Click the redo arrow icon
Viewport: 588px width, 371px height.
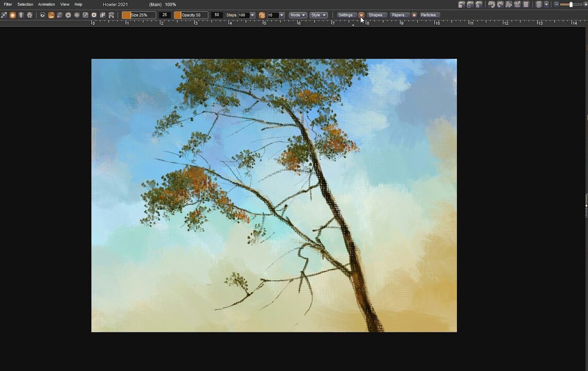[500, 5]
